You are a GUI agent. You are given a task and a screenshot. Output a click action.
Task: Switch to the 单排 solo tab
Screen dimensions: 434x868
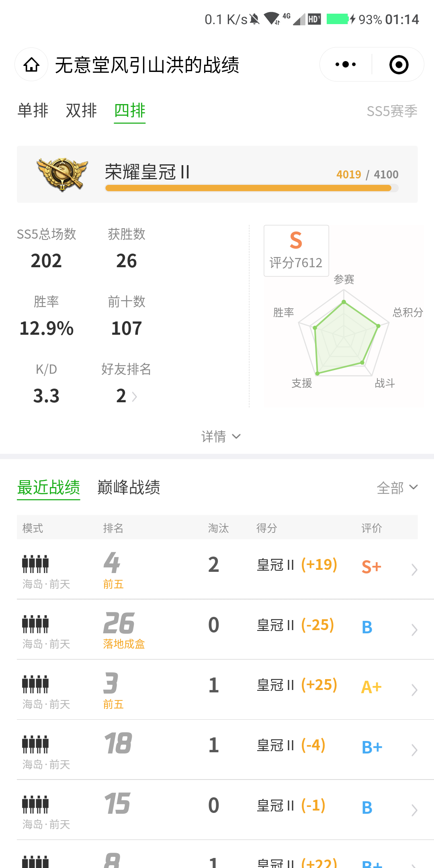(33, 111)
